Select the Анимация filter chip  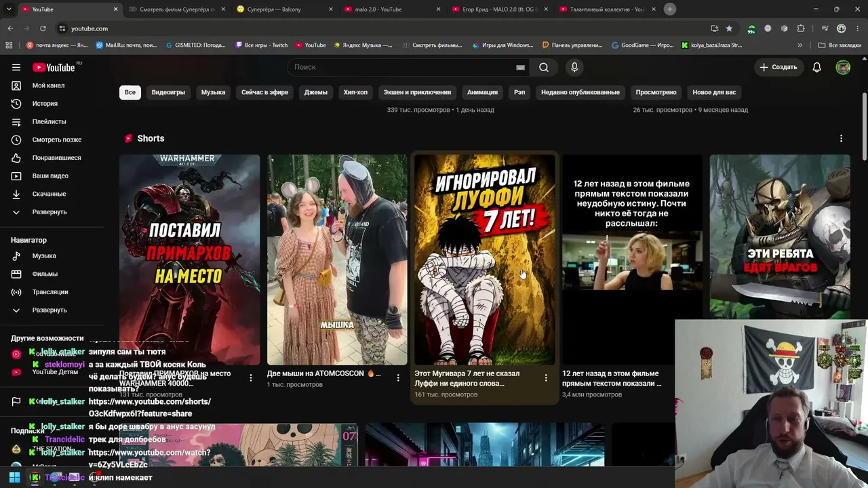pos(482,92)
